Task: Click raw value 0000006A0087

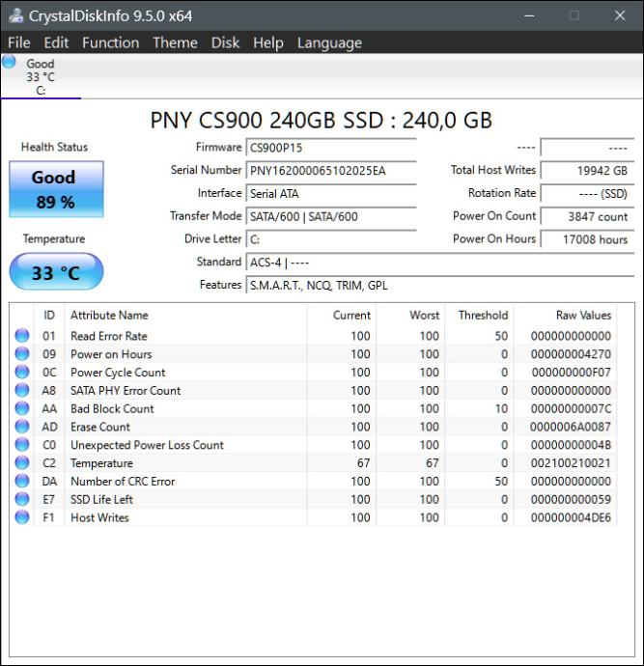Action: pos(571,427)
